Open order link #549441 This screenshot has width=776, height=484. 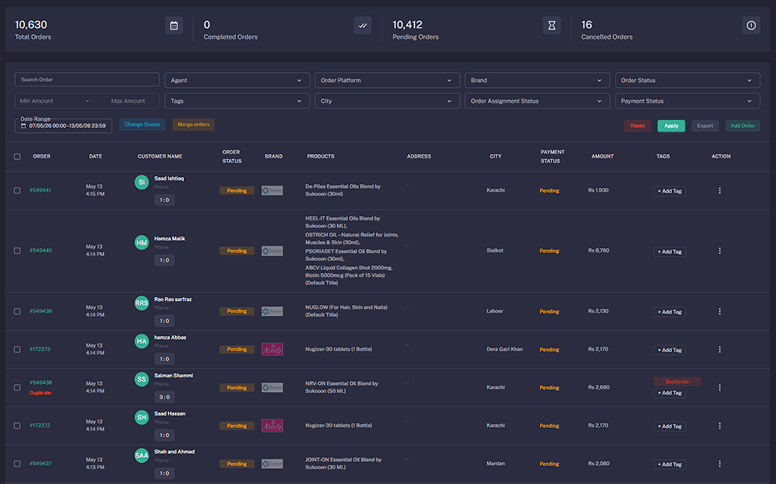point(40,191)
